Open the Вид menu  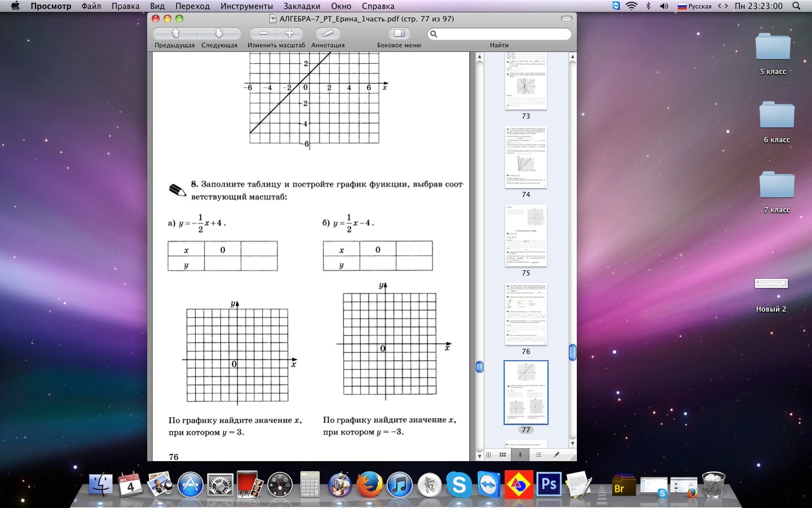click(157, 6)
